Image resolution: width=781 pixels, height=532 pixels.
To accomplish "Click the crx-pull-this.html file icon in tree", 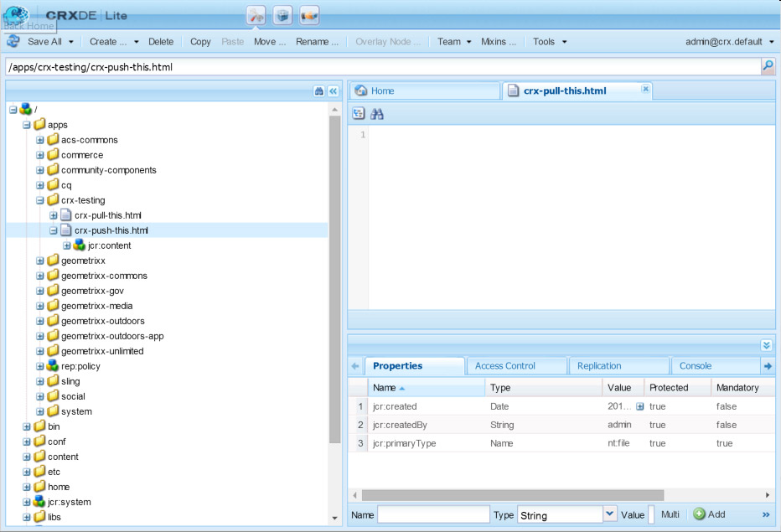I will [65, 215].
